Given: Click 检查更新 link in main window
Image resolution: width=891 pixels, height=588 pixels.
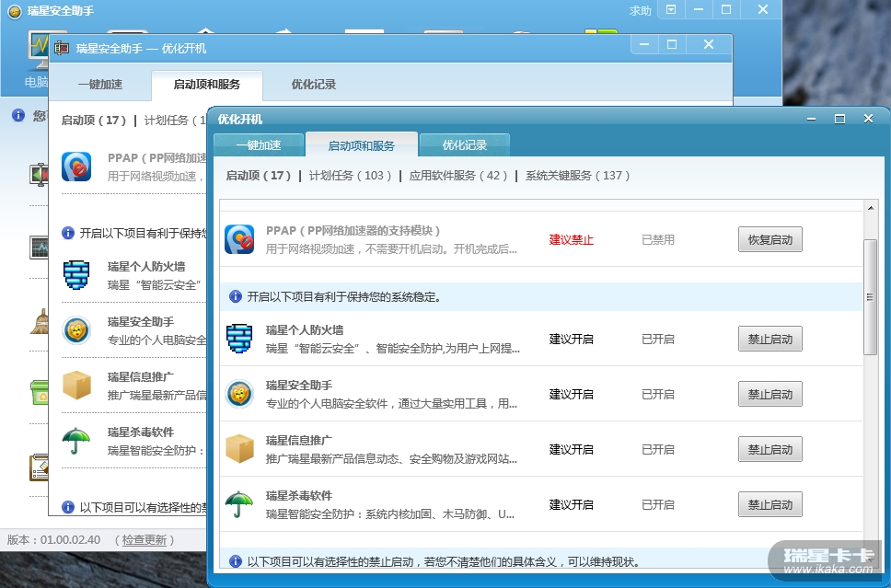Looking at the screenshot, I should tap(145, 540).
